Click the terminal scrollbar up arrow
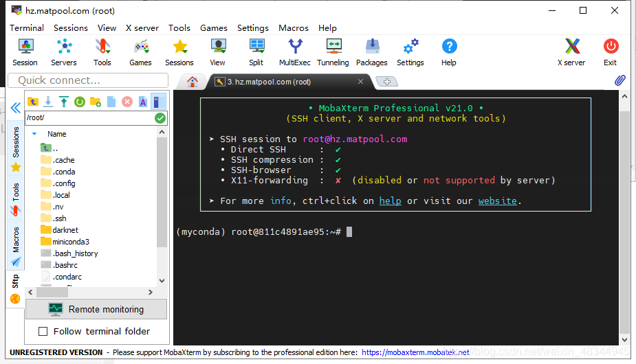Screen dimensions: 636x364 [x=624, y=96]
